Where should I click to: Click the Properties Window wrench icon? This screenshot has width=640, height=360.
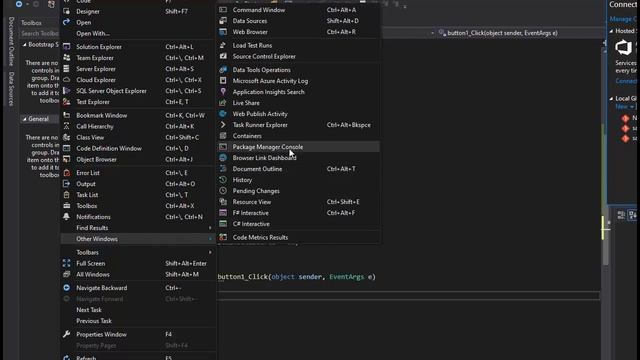click(x=67, y=334)
